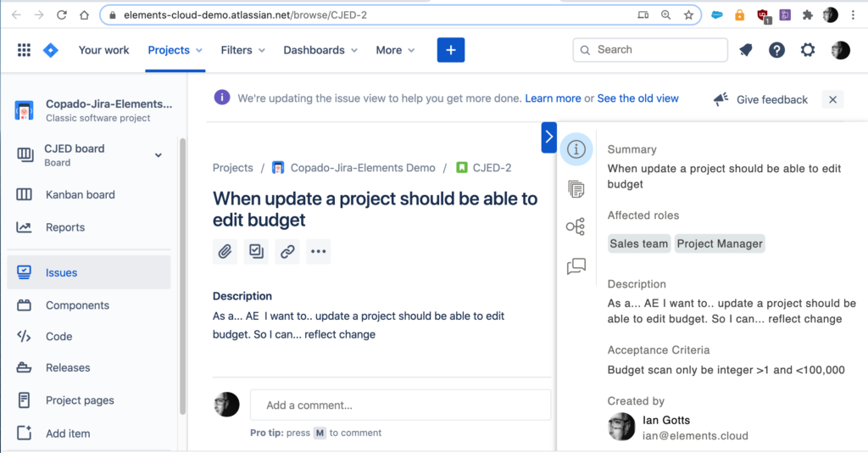This screenshot has width=868, height=453.
Task: Go to Releases in the sidebar
Action: 68,367
